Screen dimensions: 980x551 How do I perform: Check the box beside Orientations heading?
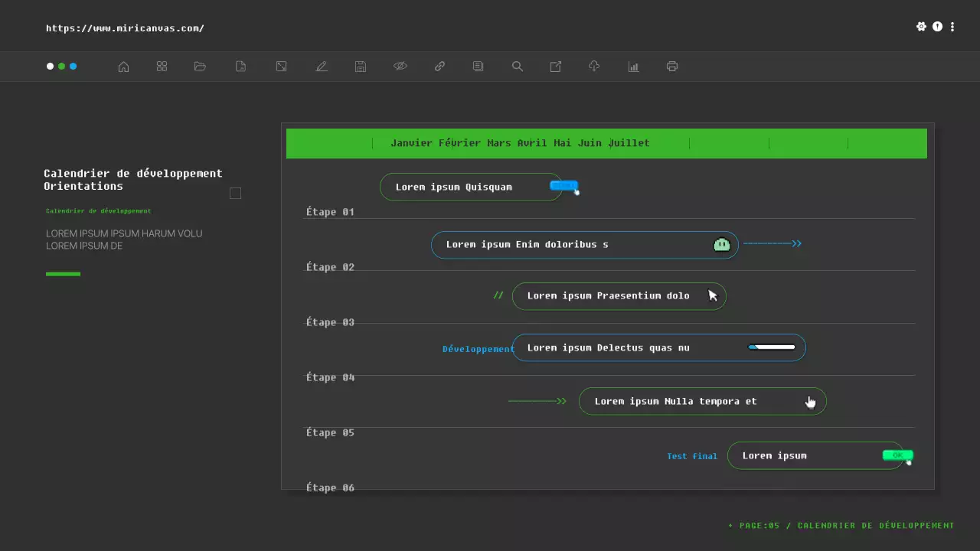235,194
